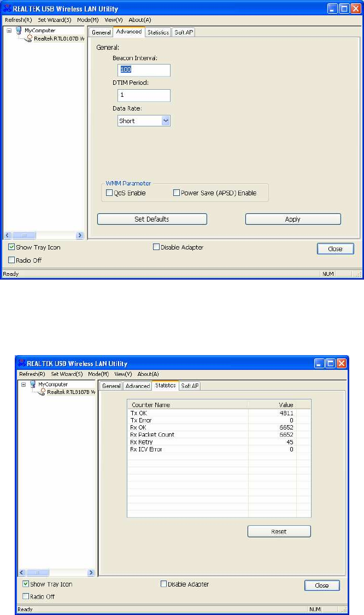Select the Rx Retry row

(219, 442)
